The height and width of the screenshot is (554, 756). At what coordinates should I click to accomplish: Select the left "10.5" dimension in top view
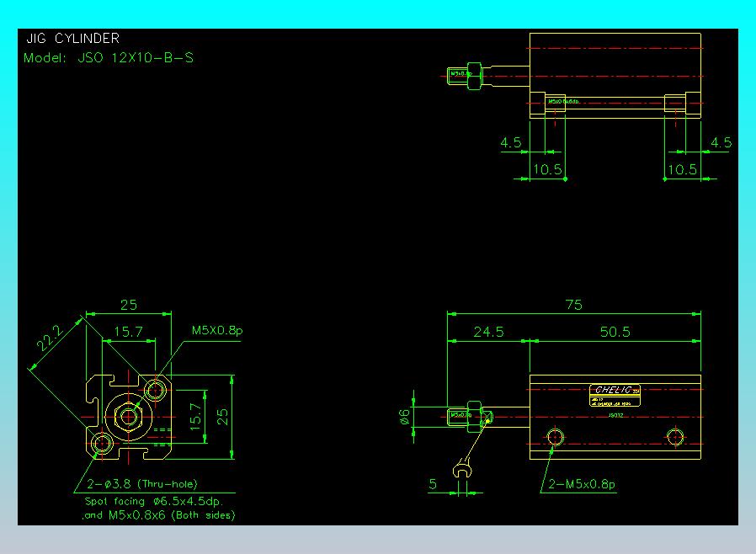click(x=548, y=169)
